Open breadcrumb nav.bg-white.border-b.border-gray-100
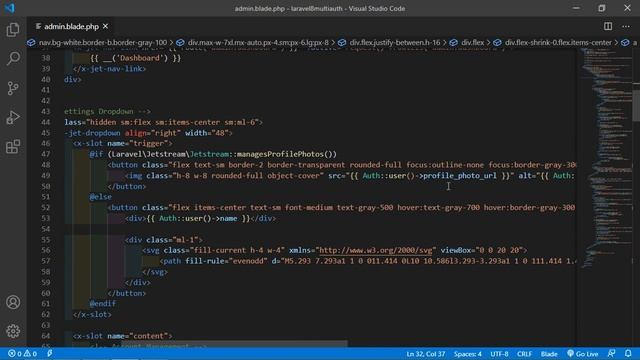Image resolution: width=640 pixels, height=360 pixels. tap(103, 42)
